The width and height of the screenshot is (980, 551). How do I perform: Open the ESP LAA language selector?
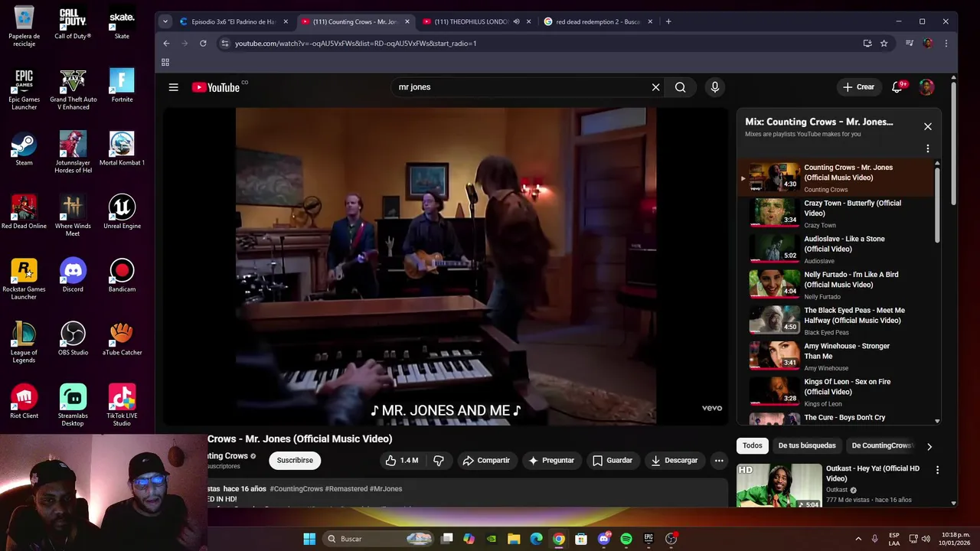point(894,539)
